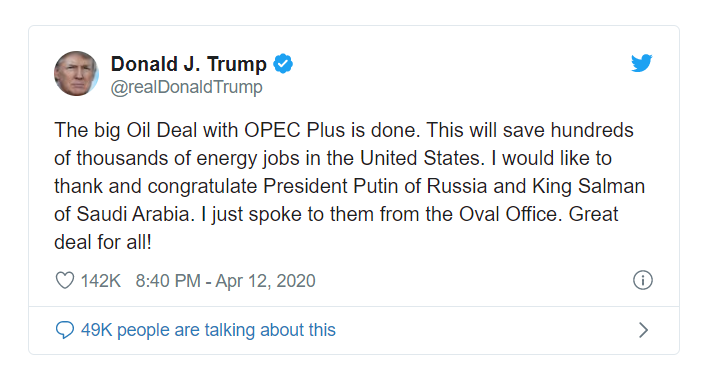Click 'United States' in the tweet body

point(420,158)
